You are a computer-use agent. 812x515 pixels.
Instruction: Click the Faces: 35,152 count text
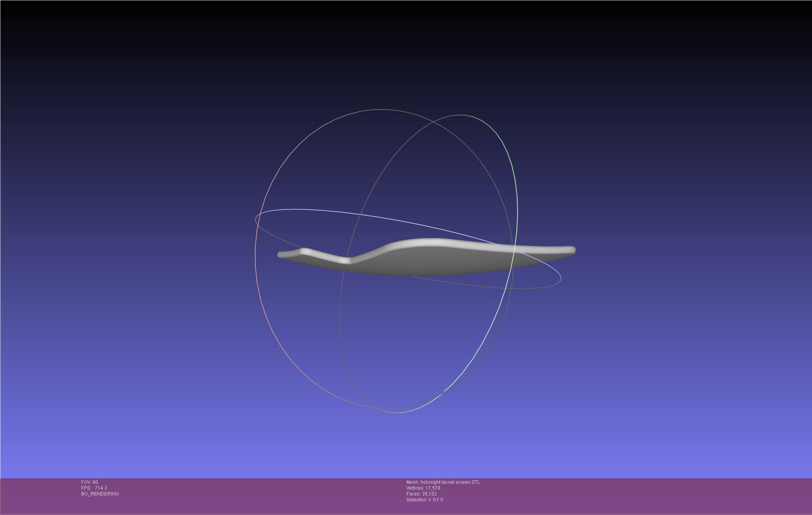(x=421, y=494)
